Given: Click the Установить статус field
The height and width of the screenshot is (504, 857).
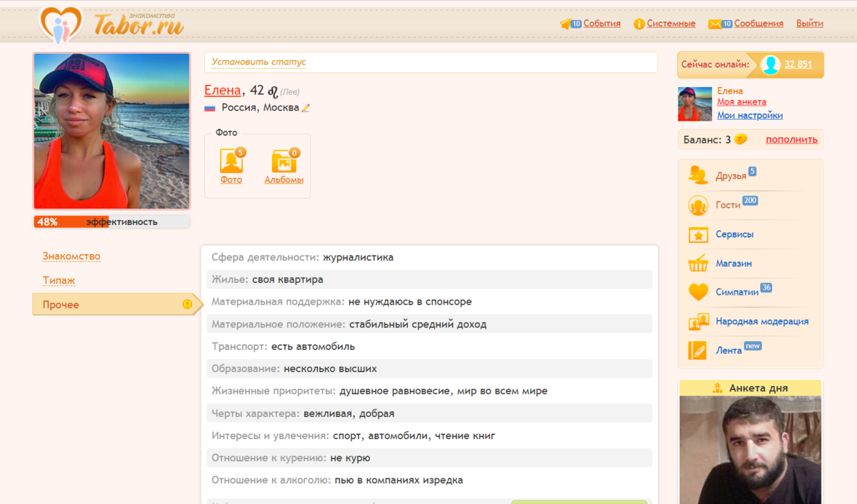Looking at the screenshot, I should tap(431, 62).
